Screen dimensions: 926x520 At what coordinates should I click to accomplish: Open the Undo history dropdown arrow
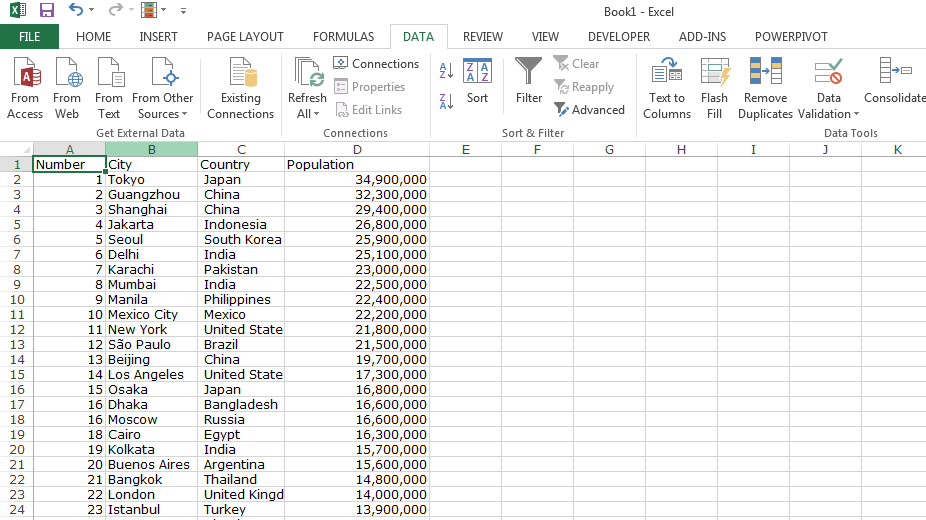pos(92,10)
